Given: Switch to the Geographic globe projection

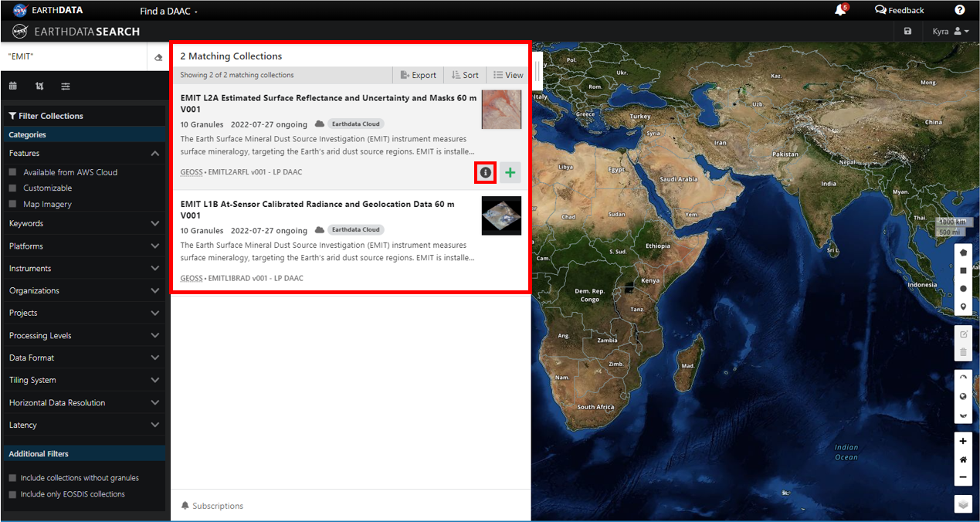Looking at the screenshot, I should pos(963,397).
